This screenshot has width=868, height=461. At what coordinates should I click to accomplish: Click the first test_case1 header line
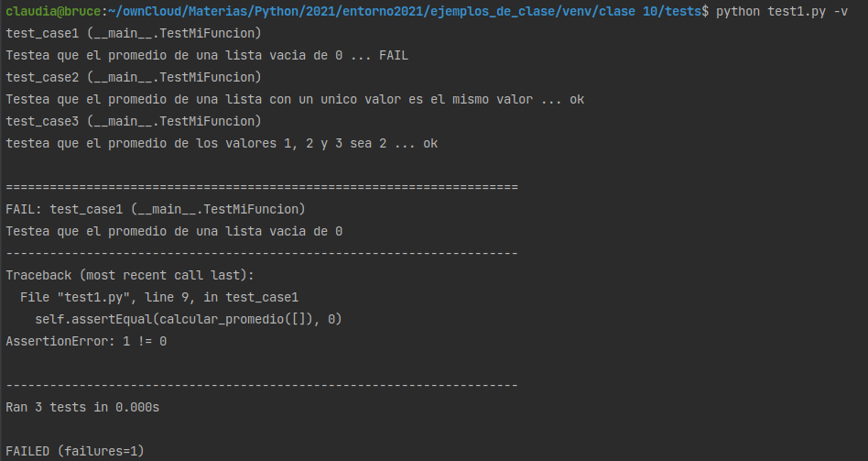(134, 33)
